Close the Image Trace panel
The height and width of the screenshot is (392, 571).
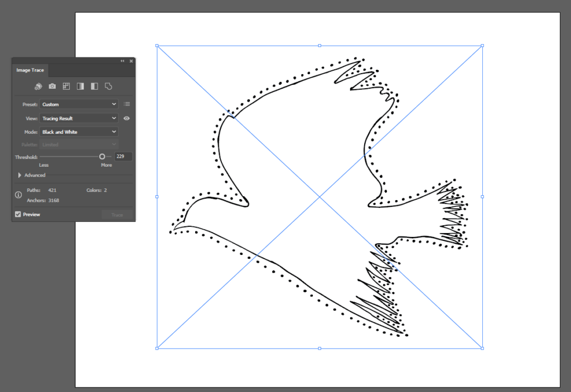[x=131, y=61]
